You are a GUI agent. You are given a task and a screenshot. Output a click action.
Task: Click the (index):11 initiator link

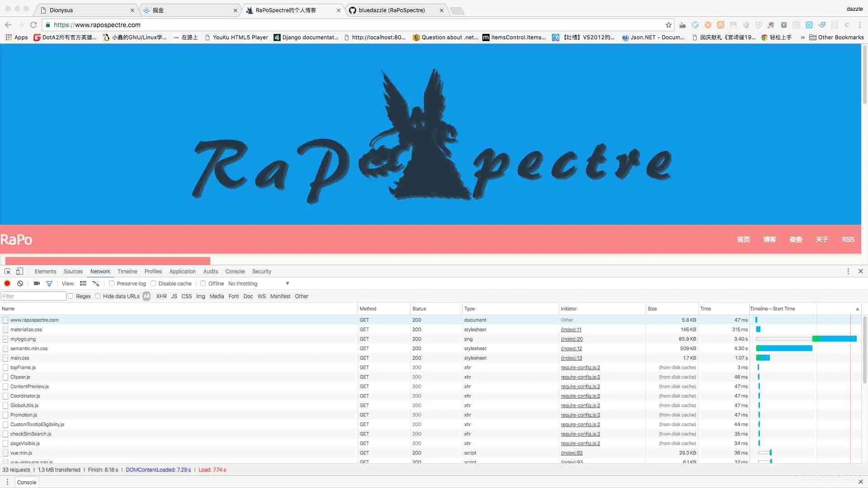[571, 330]
